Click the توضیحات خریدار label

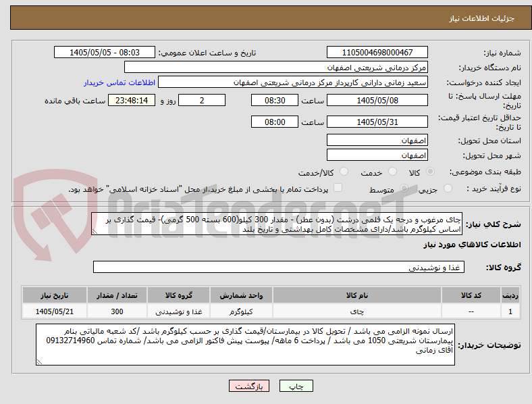(489, 345)
